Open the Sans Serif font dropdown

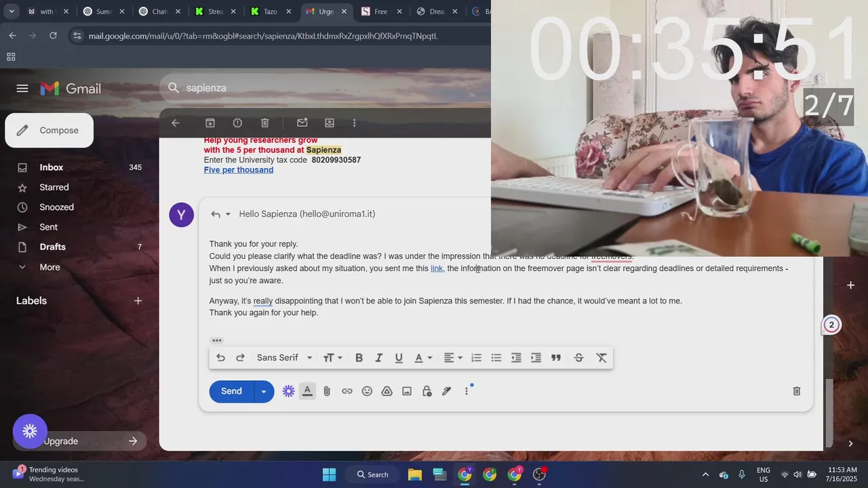[x=284, y=358]
